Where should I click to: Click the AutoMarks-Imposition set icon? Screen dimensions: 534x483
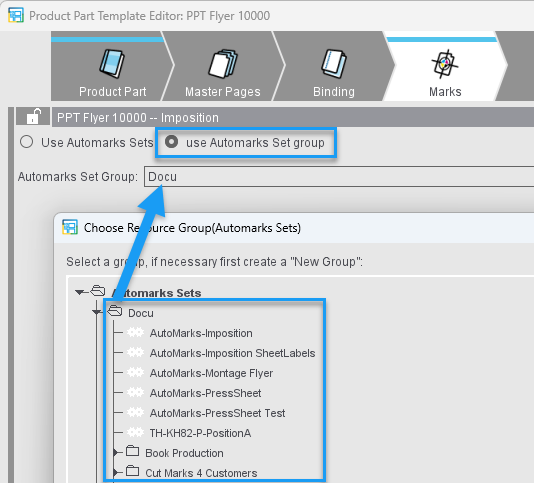136,332
